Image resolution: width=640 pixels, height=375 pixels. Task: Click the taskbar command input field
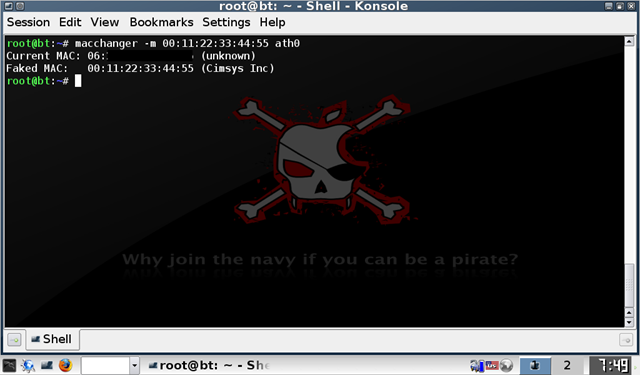(x=105, y=365)
